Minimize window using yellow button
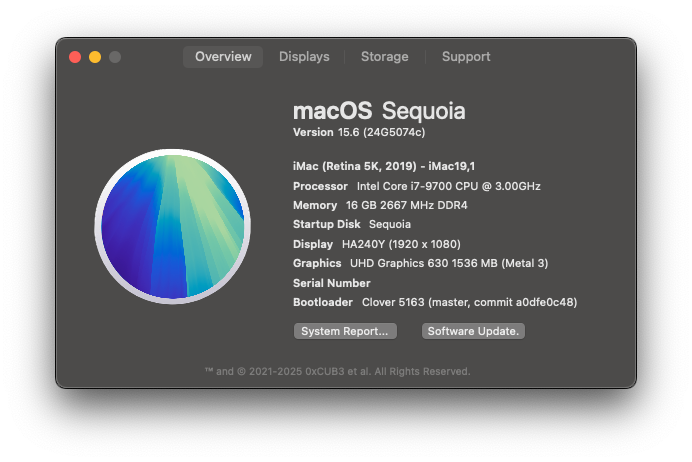 (95, 57)
